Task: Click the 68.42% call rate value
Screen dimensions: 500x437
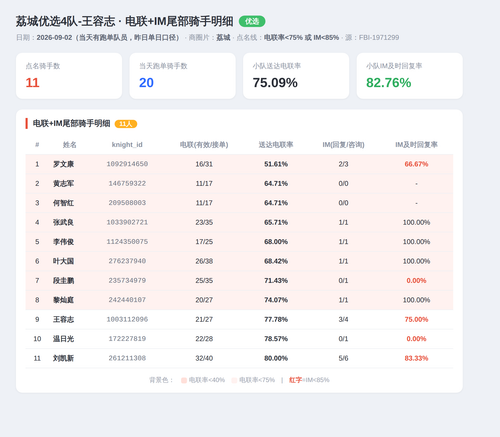Action: tap(276, 261)
